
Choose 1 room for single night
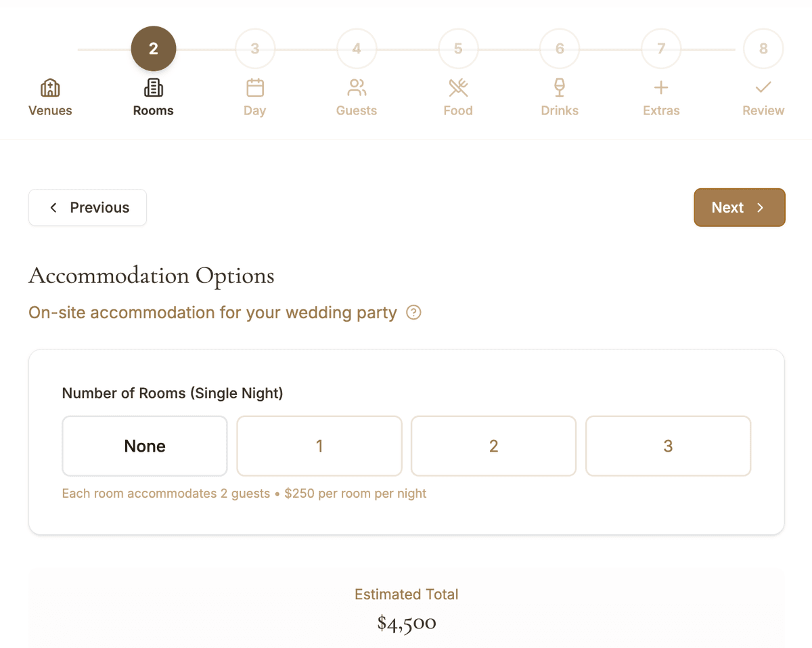pyautogui.click(x=319, y=446)
